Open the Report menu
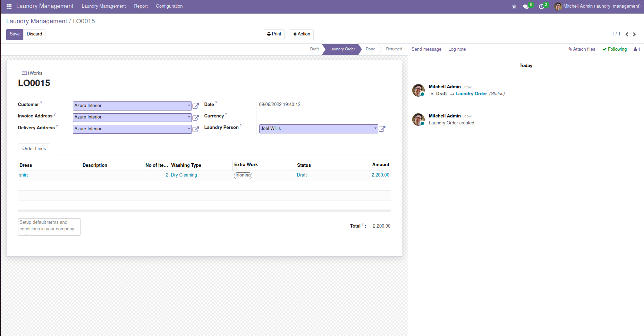This screenshot has height=336, width=644. (141, 6)
